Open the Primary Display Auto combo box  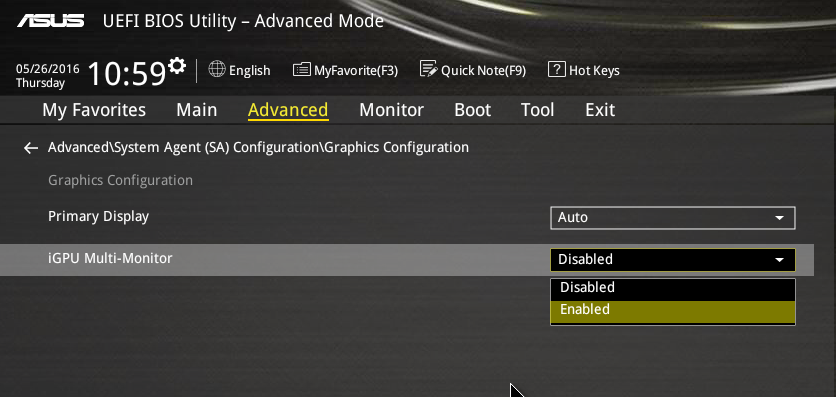tap(672, 218)
